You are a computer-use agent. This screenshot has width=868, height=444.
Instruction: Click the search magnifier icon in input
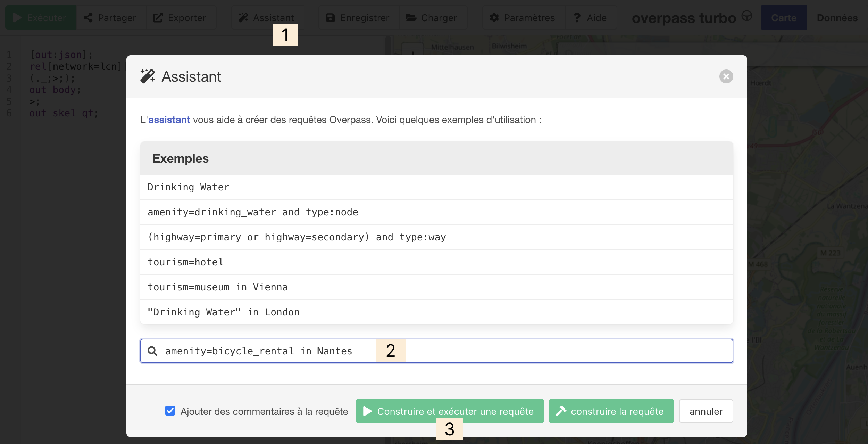[x=152, y=351]
